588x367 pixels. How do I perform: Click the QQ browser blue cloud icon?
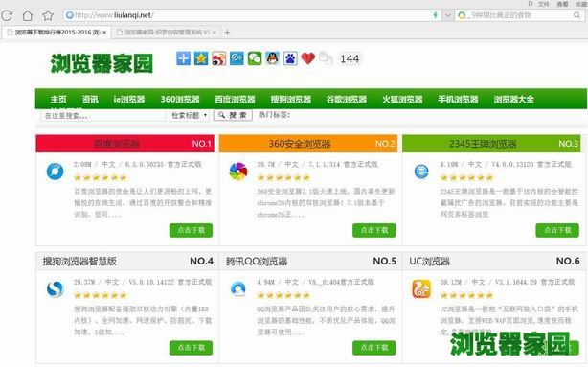click(x=238, y=289)
